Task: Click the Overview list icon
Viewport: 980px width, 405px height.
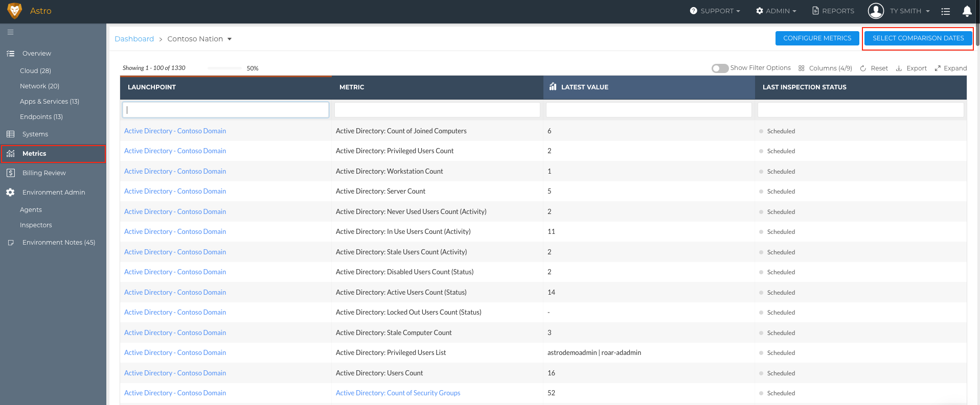Action: pos(10,53)
